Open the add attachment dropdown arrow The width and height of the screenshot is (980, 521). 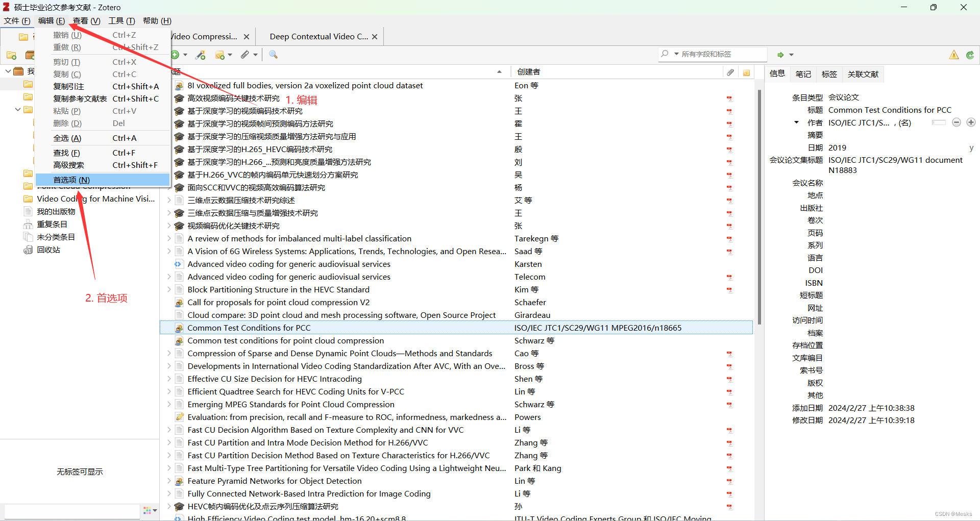click(x=255, y=55)
